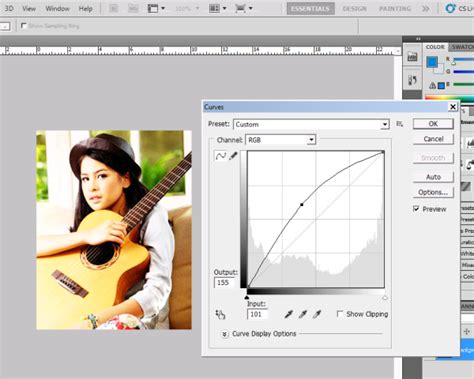The height and width of the screenshot is (379, 474).
Task: Click the blue foreground color swatch
Action: click(x=432, y=62)
